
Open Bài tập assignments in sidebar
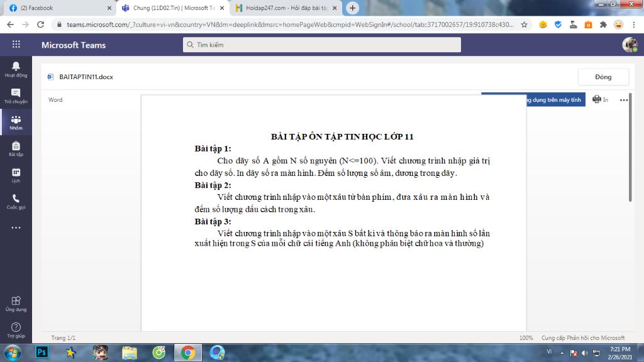(16, 148)
